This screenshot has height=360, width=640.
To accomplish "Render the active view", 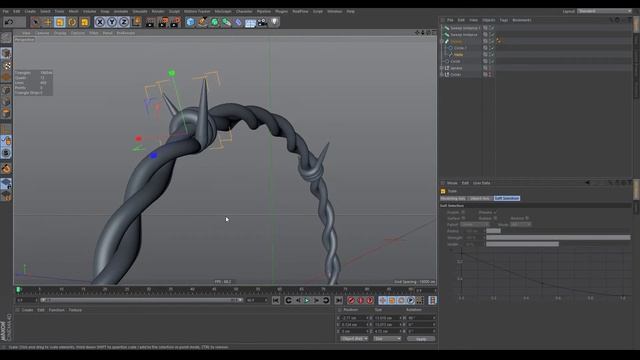I will pyautogui.click(x=150, y=22).
